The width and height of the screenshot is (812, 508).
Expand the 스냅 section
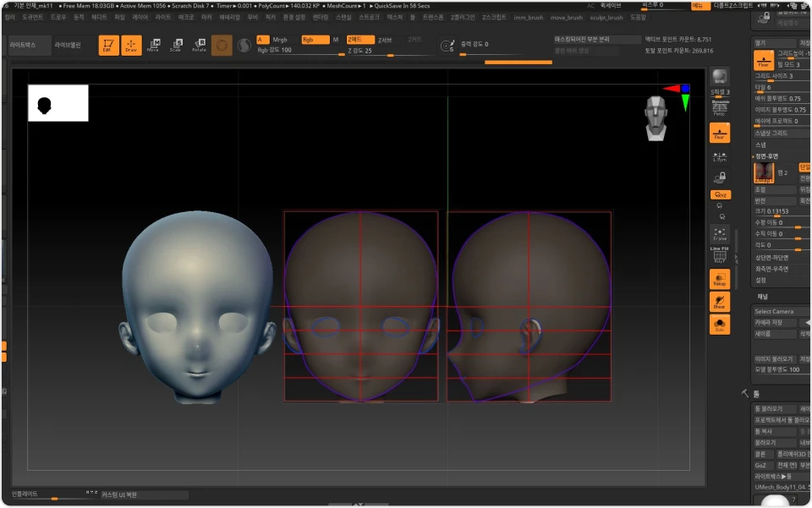(x=760, y=145)
